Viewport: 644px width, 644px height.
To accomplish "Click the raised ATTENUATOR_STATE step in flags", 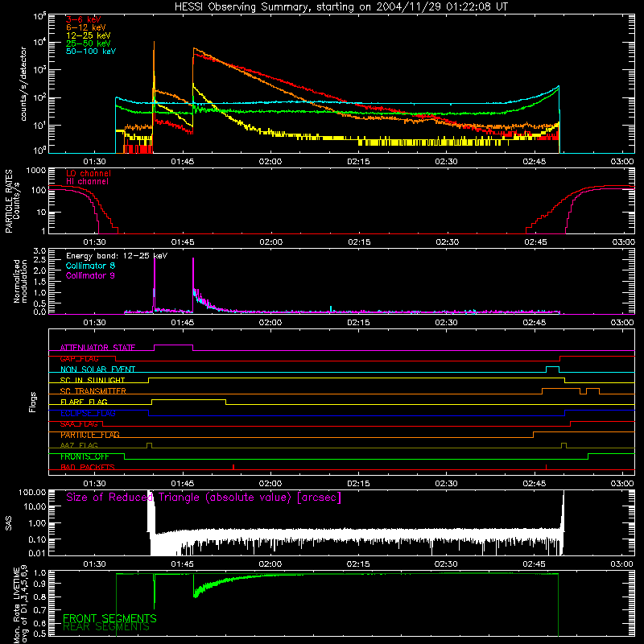I will coord(173,345).
